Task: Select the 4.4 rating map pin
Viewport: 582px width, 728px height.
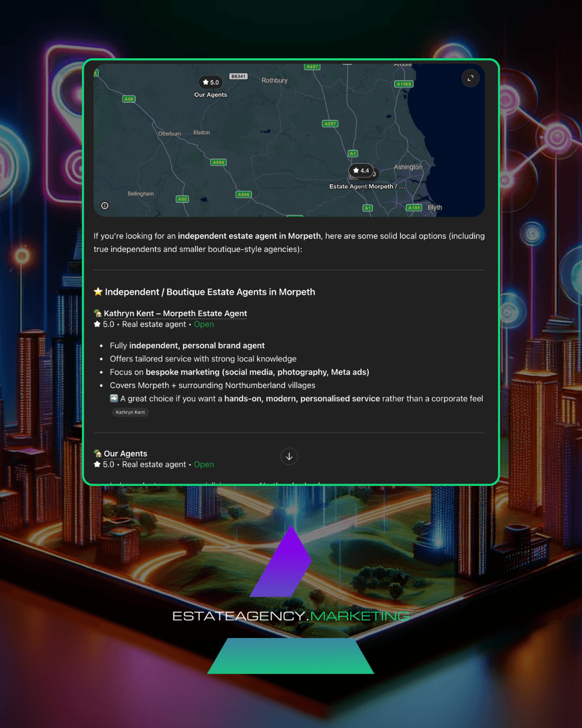Action: (361, 170)
